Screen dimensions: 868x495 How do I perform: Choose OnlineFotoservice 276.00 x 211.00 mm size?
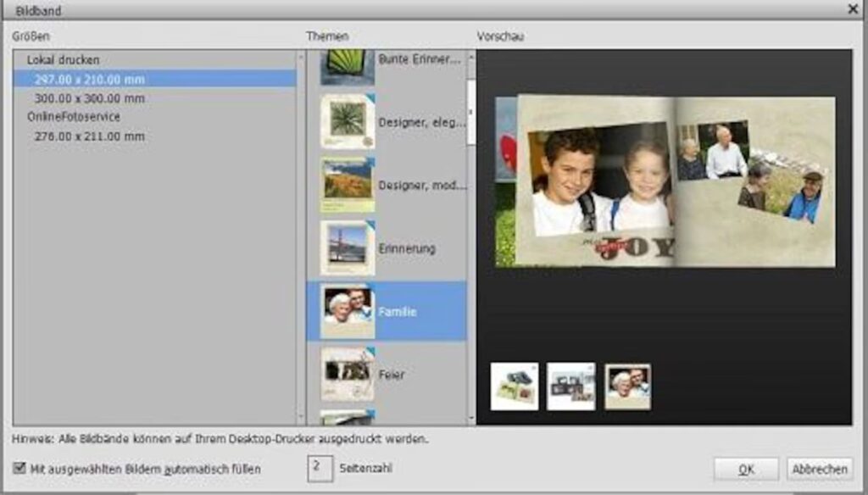tap(90, 136)
